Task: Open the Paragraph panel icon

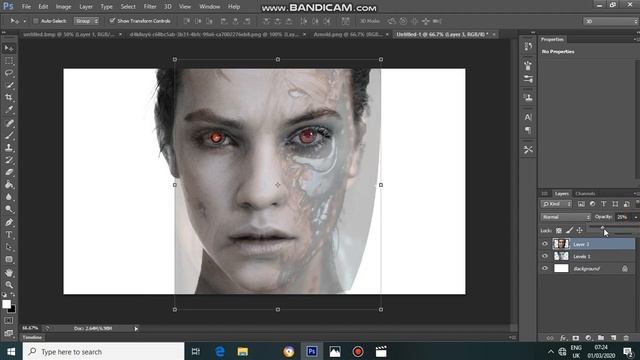Action: coord(528,130)
